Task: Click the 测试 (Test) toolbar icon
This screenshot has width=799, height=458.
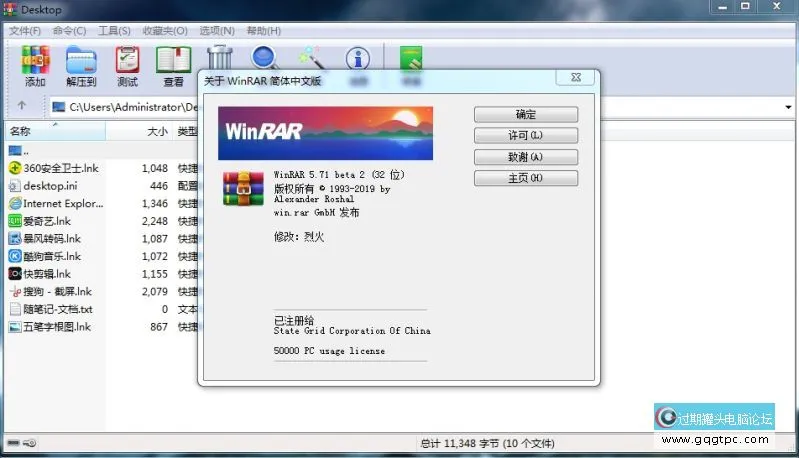Action: [x=127, y=60]
